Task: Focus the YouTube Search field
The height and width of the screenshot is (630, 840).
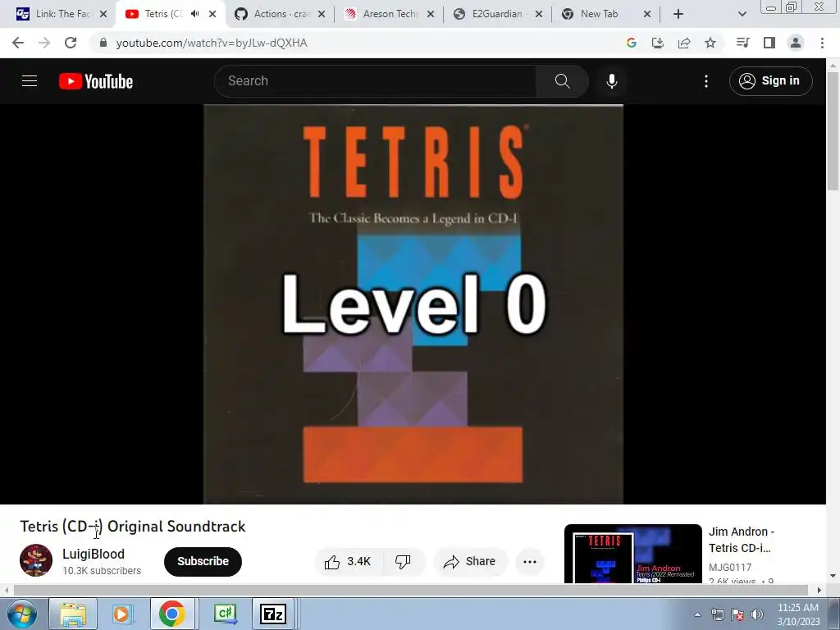Action: 375,81
